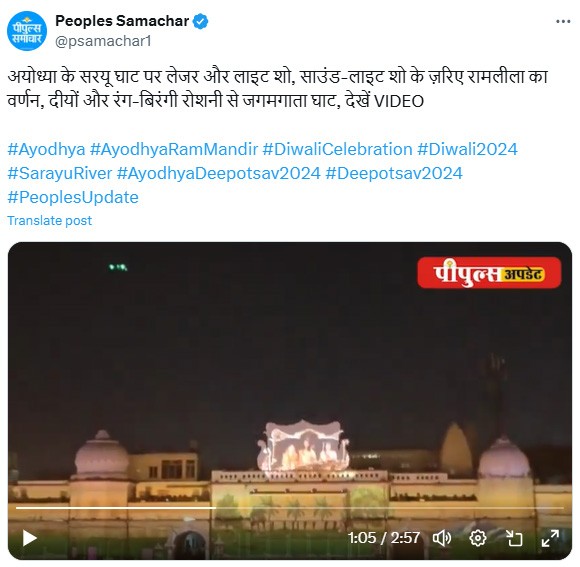
Task: Play the video
Action: coord(30,538)
